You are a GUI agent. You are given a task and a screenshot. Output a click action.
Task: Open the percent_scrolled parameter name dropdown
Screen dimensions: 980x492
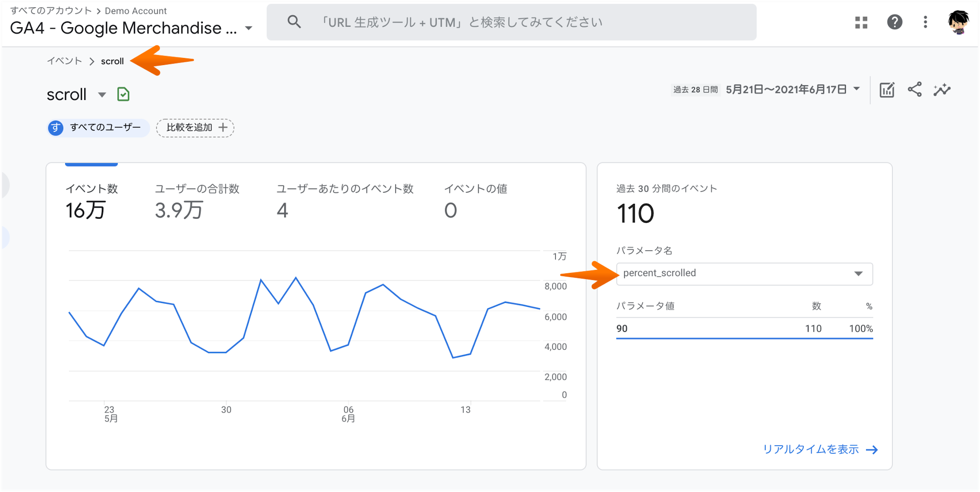[744, 274]
